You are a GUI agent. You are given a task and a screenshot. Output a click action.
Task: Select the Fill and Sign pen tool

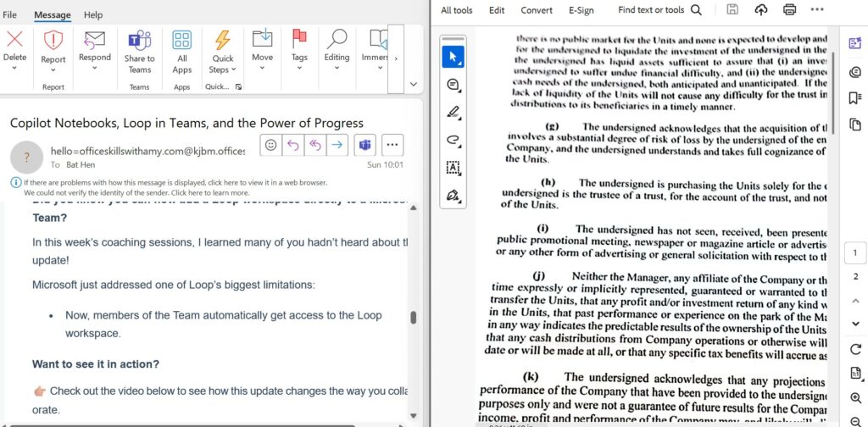(x=453, y=195)
